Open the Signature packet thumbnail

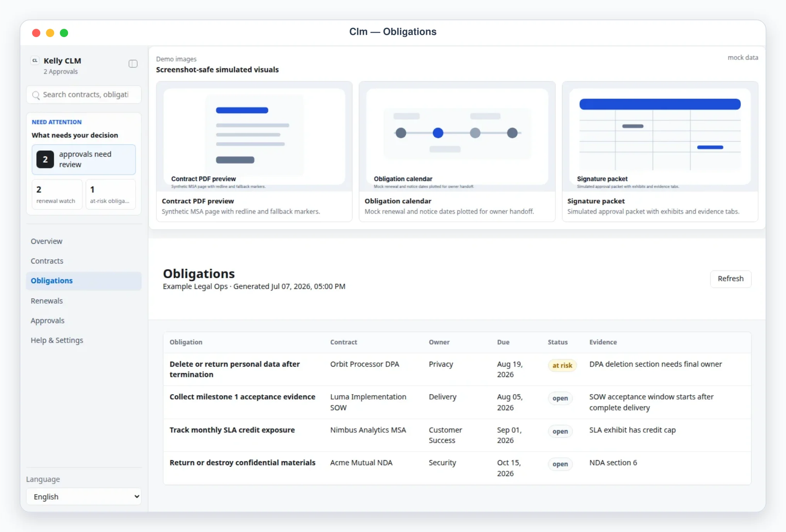(x=660, y=136)
